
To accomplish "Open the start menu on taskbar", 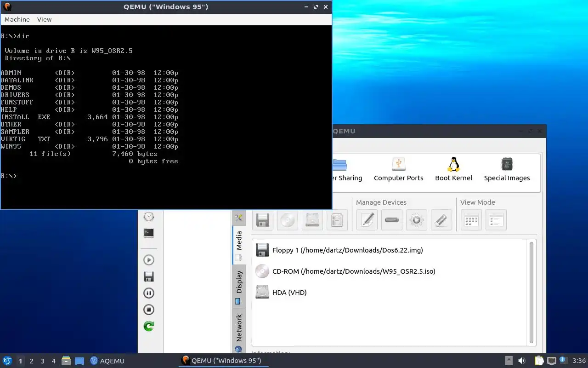I will pos(7,361).
